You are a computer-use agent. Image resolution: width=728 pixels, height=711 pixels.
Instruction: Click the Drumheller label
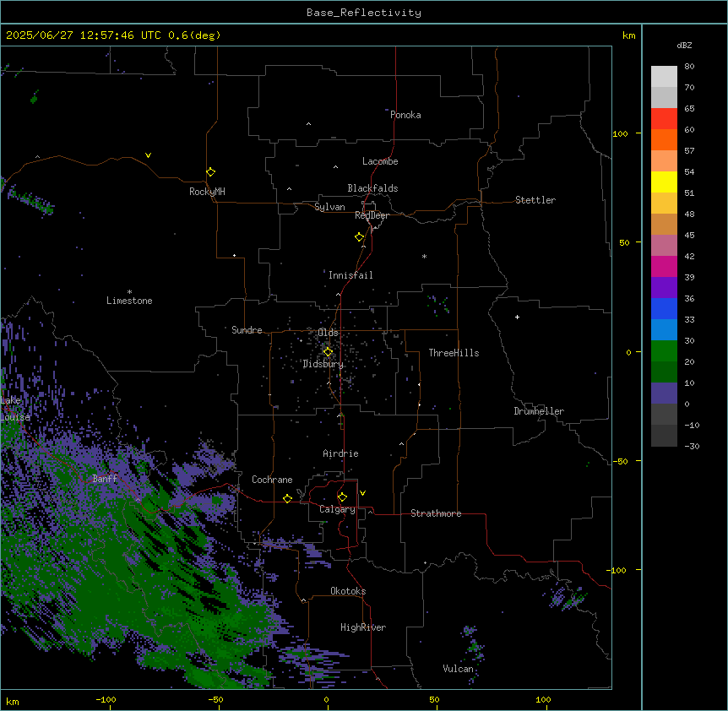click(539, 411)
